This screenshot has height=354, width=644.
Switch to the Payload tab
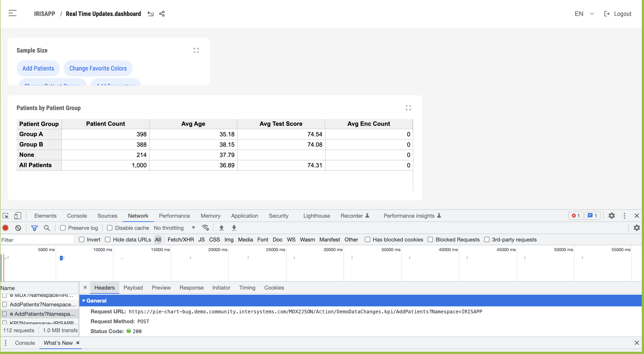[x=133, y=288]
